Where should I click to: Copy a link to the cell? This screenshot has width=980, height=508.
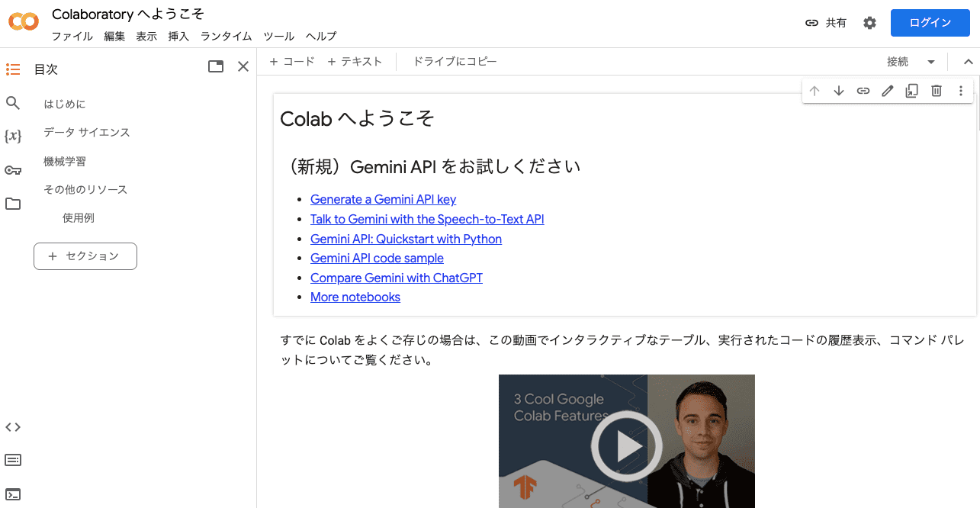pos(863,90)
